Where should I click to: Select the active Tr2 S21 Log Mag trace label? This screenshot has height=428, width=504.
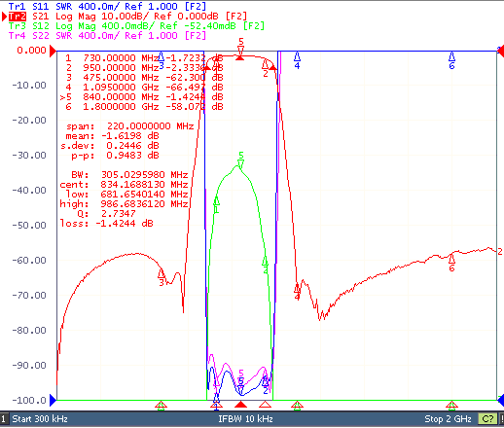[127, 17]
